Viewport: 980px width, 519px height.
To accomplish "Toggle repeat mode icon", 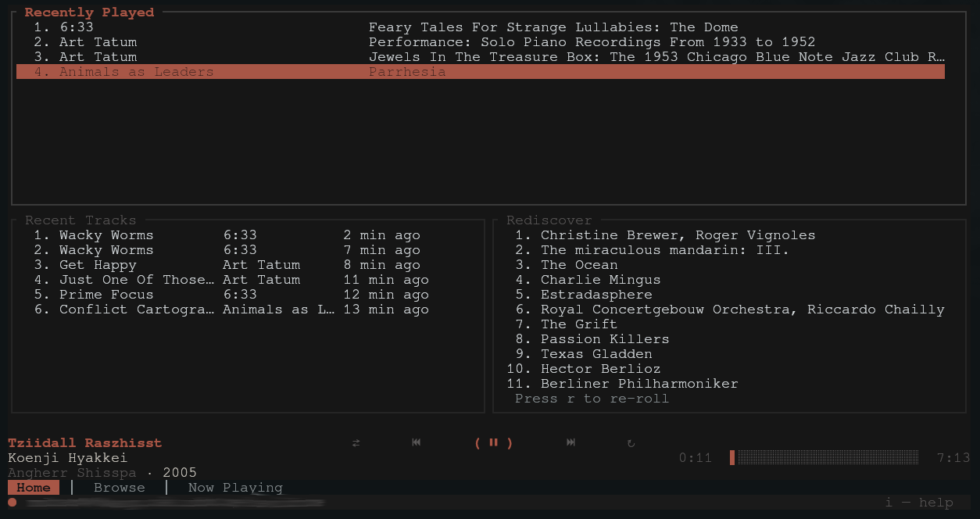I will coord(631,443).
